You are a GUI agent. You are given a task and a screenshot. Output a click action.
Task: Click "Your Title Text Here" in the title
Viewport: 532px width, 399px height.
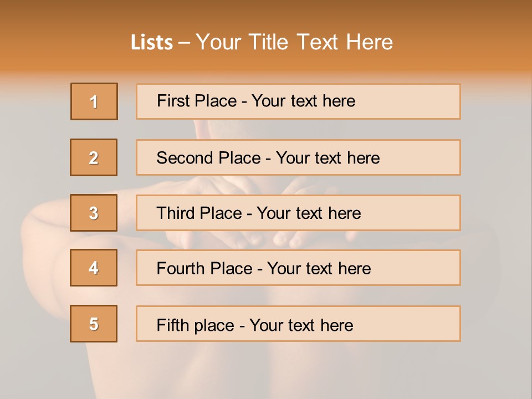(294, 42)
